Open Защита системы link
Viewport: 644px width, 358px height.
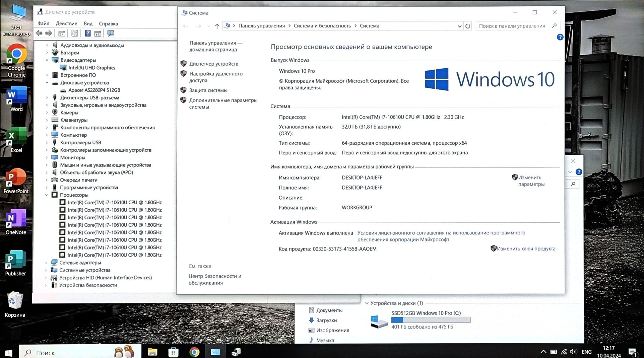[208, 90]
